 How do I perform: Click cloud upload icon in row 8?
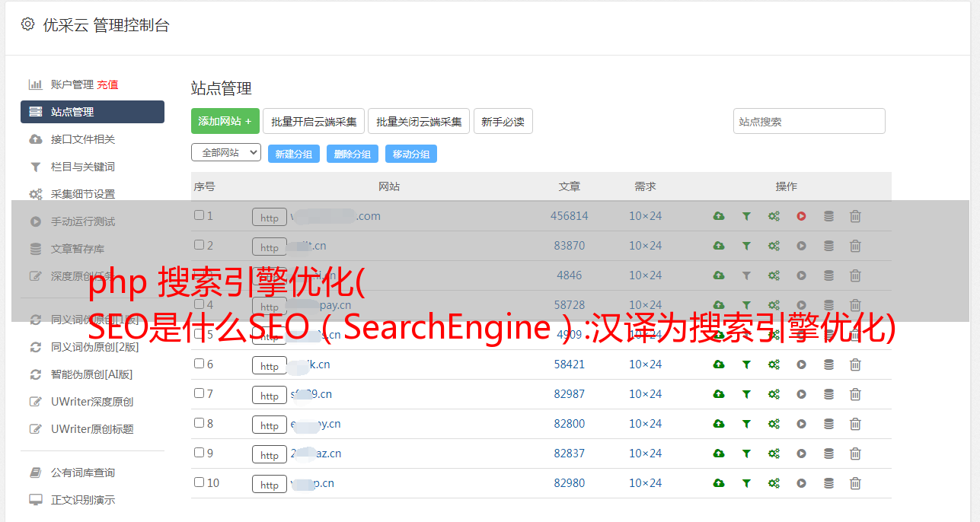click(719, 424)
